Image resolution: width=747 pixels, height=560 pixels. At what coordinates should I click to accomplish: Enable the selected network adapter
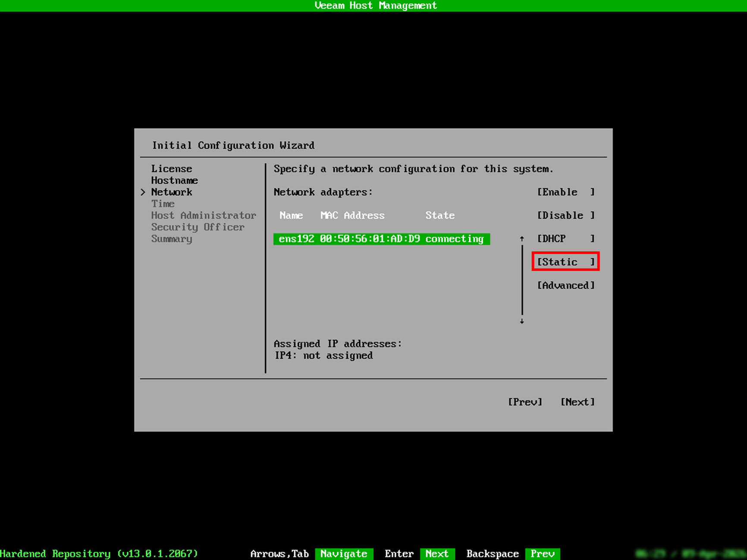565,192
